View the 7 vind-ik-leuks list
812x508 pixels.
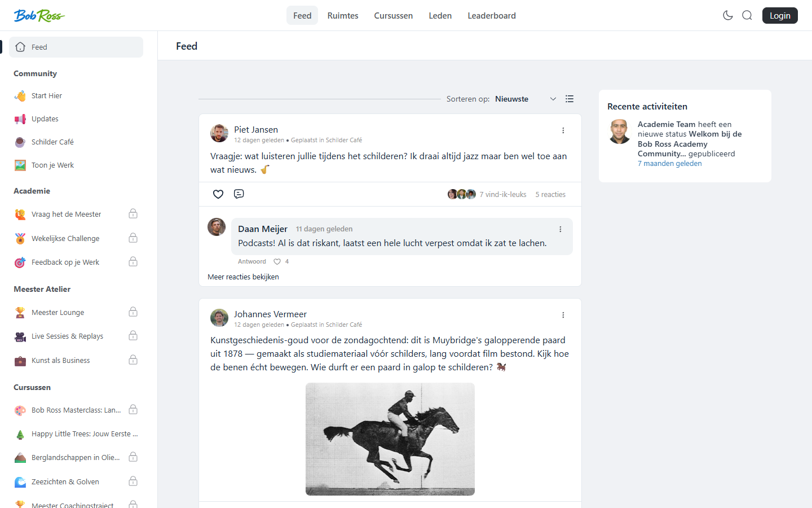coord(503,194)
